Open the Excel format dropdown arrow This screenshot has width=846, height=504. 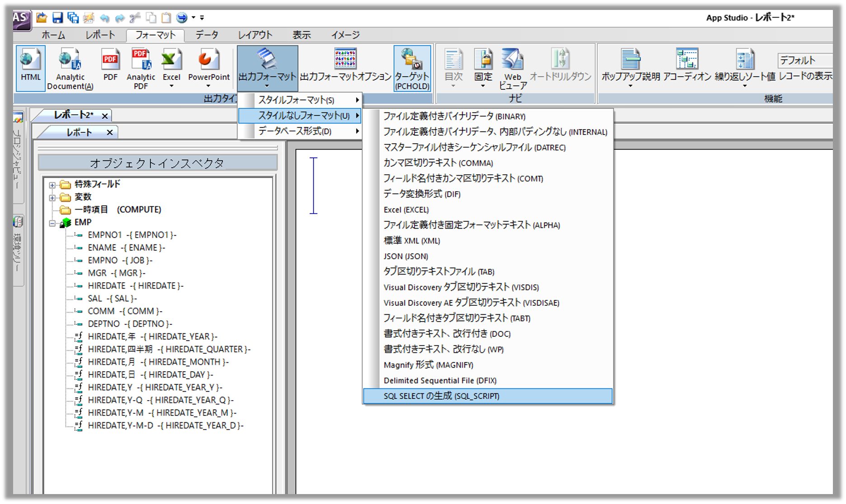(171, 86)
